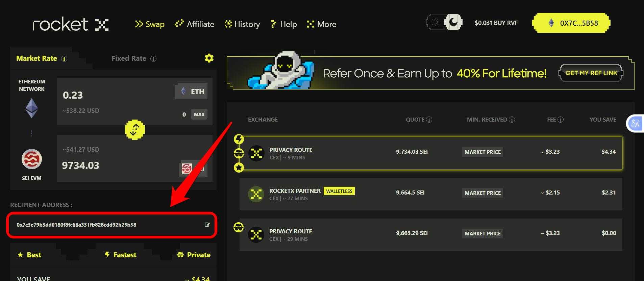This screenshot has width=644, height=281.
Task: Click the translate icon at the right edge
Action: [x=635, y=123]
